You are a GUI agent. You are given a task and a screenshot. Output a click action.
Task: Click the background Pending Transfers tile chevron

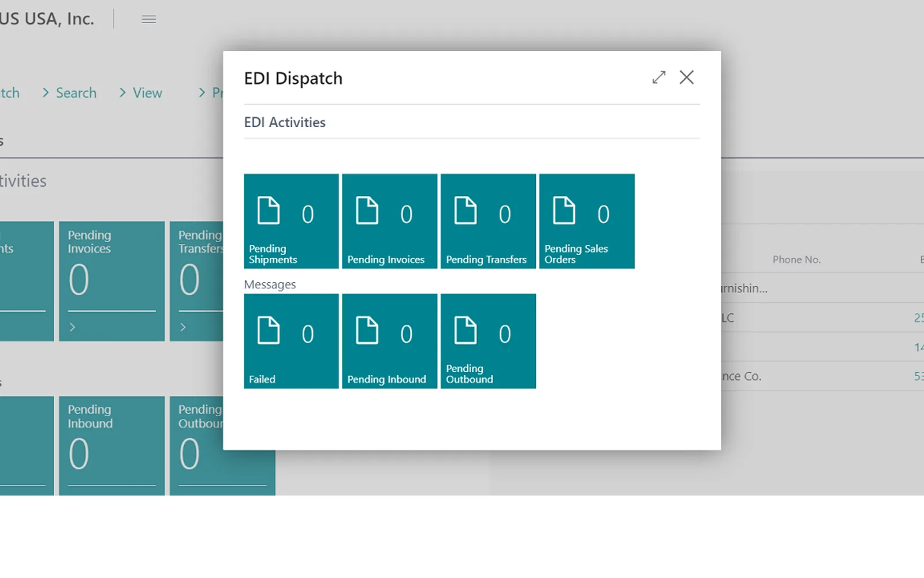(x=183, y=327)
